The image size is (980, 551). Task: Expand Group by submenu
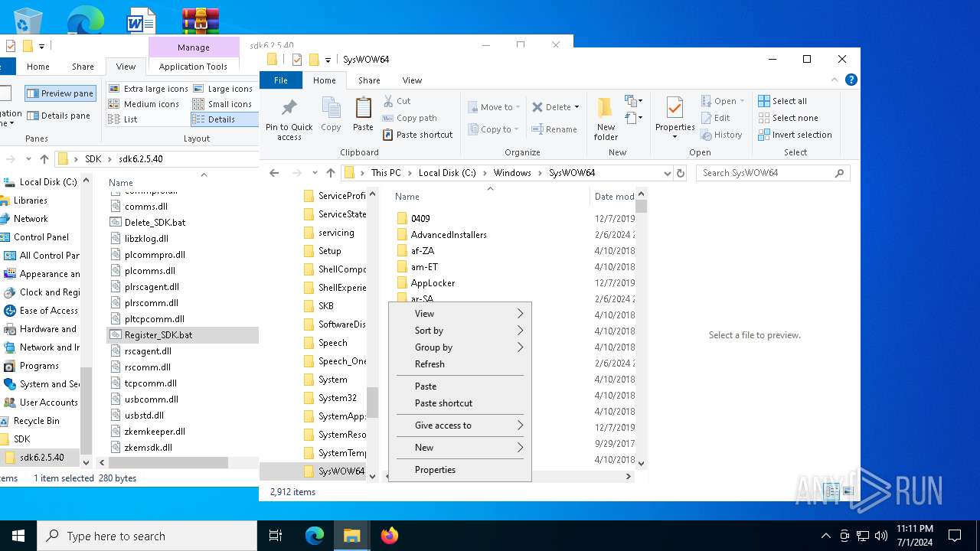[459, 347]
